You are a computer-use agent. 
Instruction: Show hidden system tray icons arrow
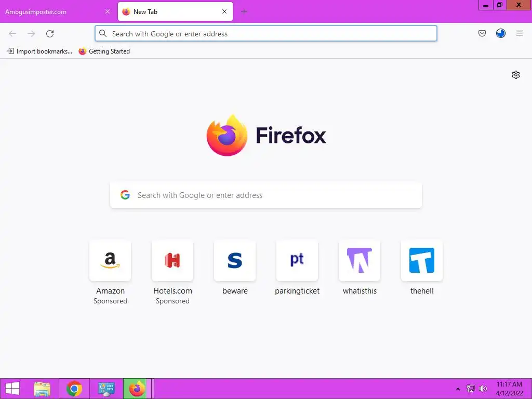[458, 389]
